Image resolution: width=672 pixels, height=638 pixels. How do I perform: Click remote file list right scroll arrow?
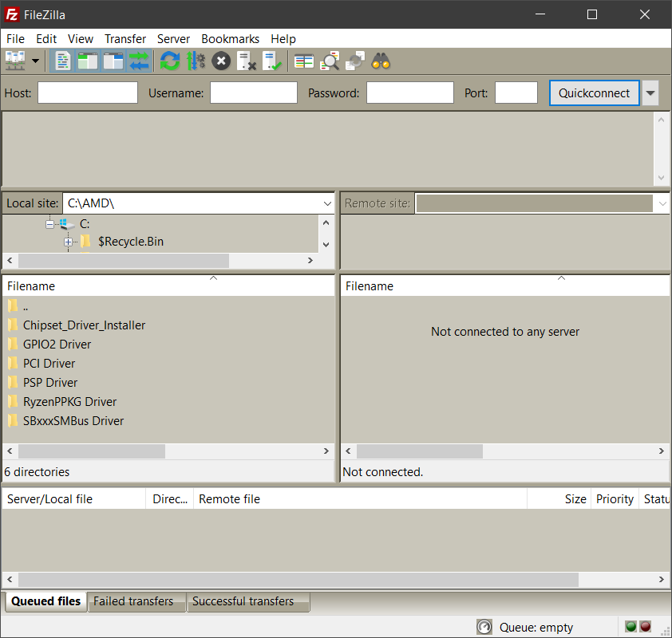pos(662,451)
